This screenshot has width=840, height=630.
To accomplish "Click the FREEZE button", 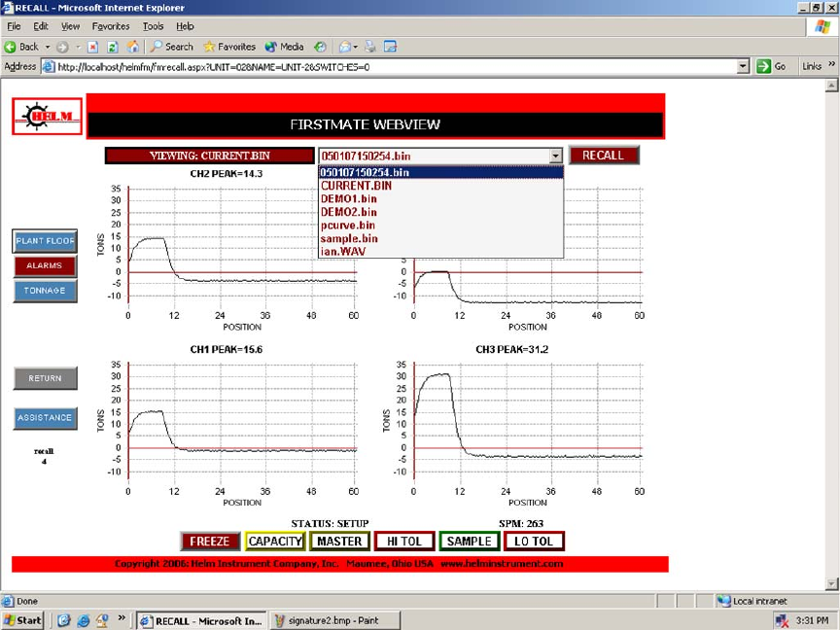I will (x=209, y=542).
